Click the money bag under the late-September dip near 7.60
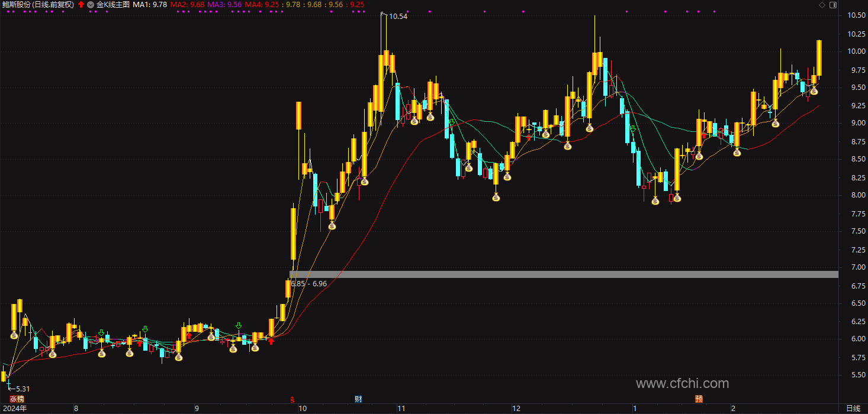868x414 pixels. coord(332,226)
